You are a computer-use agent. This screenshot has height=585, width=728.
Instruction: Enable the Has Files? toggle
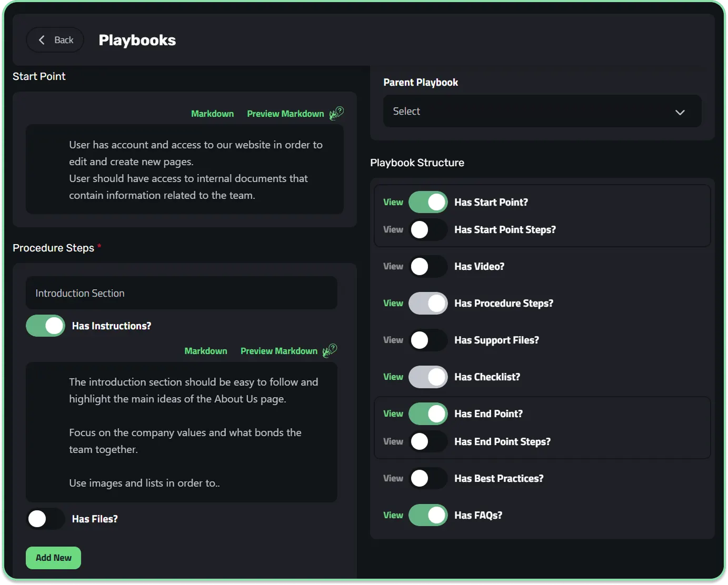click(45, 519)
